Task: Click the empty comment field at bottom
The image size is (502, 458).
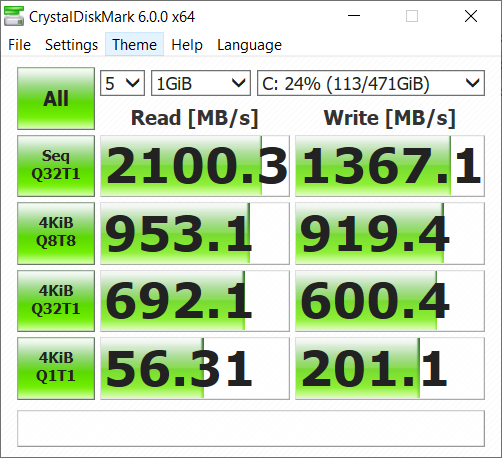Action: click(x=251, y=428)
